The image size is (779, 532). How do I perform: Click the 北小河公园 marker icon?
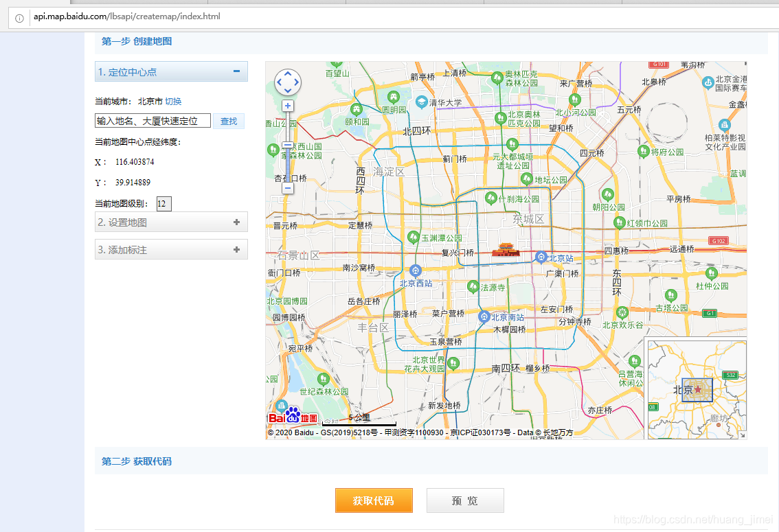click(x=575, y=100)
